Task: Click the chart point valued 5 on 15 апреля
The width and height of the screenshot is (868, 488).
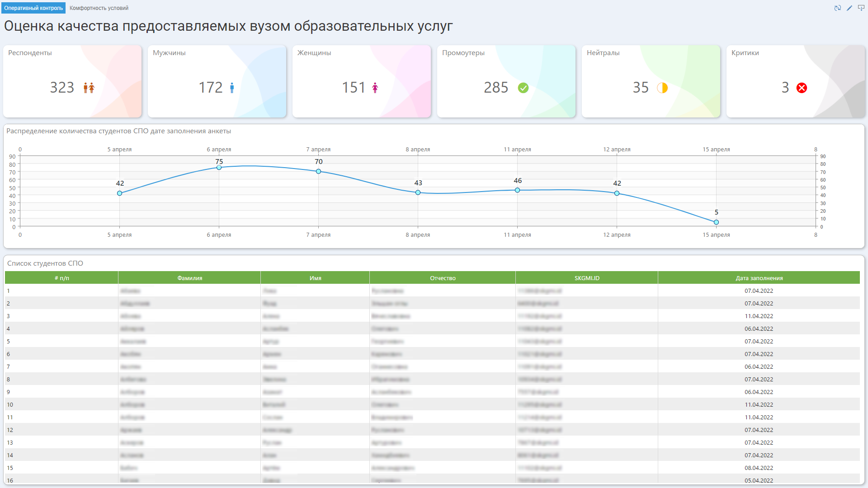Action: (716, 222)
